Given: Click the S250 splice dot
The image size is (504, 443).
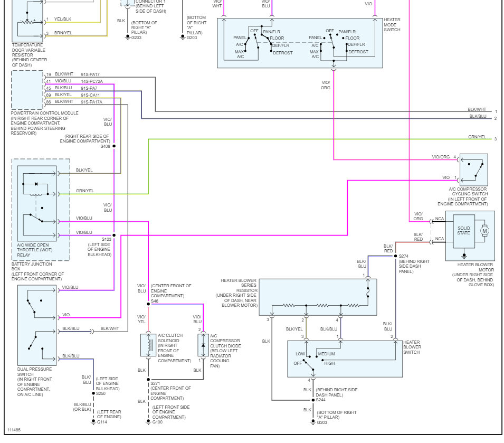Looking at the screenshot, I should point(93,393).
